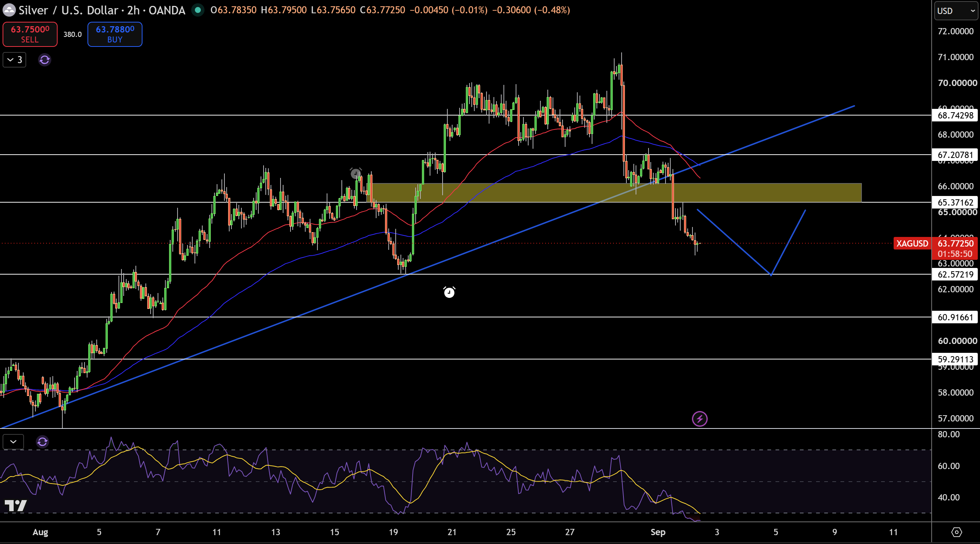Click the purple indicator refresh icon near legend
Screen dimensions: 980x544
click(x=45, y=60)
